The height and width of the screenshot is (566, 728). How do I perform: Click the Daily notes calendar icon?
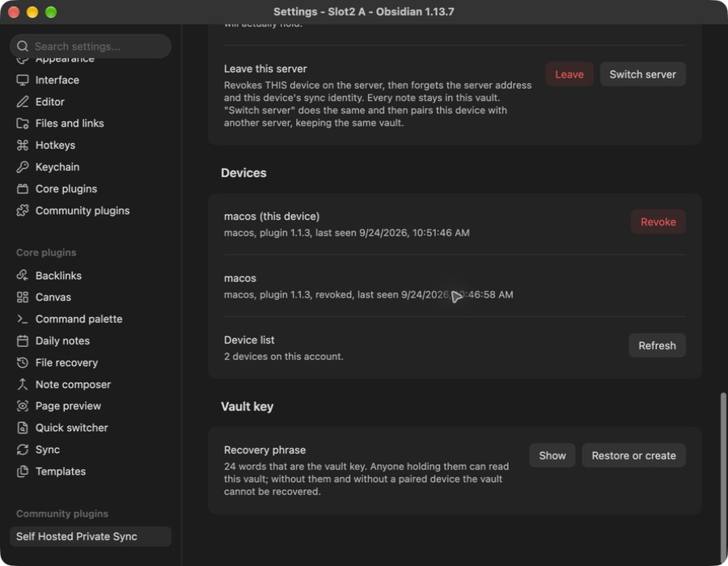[x=23, y=340]
